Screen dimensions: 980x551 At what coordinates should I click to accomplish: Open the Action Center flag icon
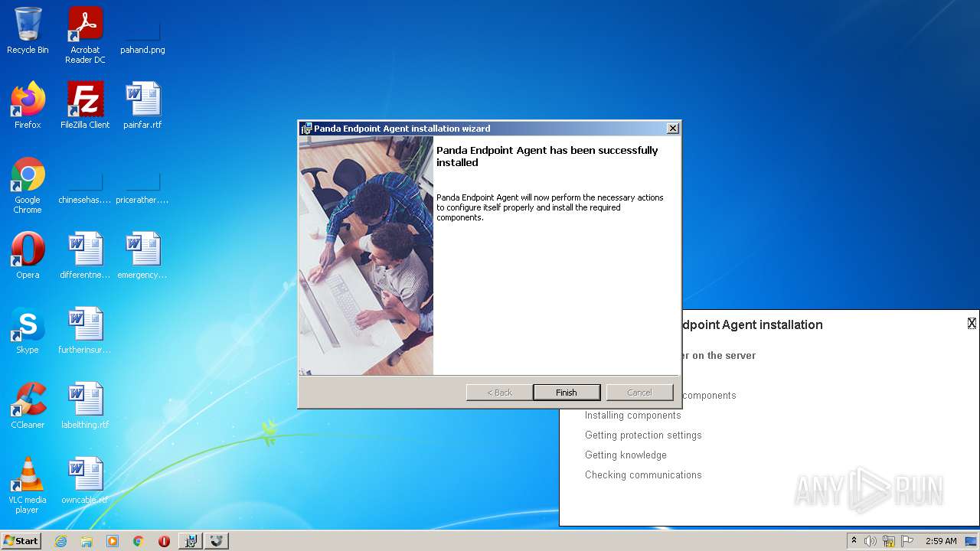point(907,541)
